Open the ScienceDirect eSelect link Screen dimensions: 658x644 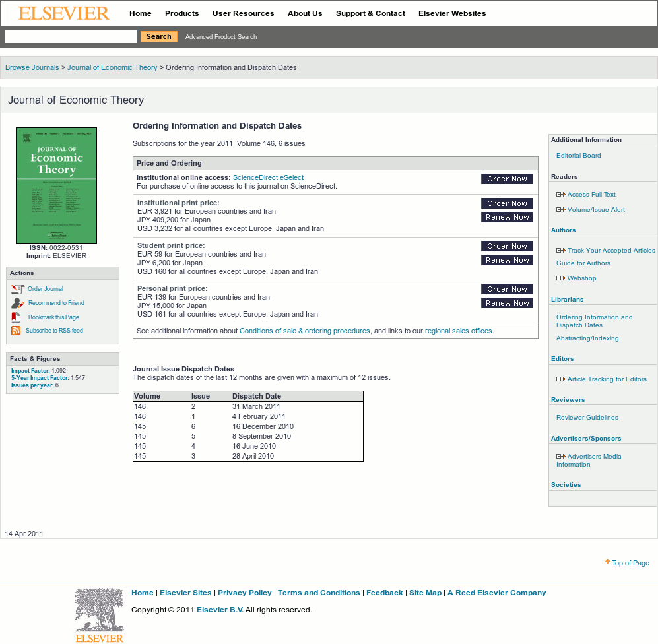click(x=268, y=178)
